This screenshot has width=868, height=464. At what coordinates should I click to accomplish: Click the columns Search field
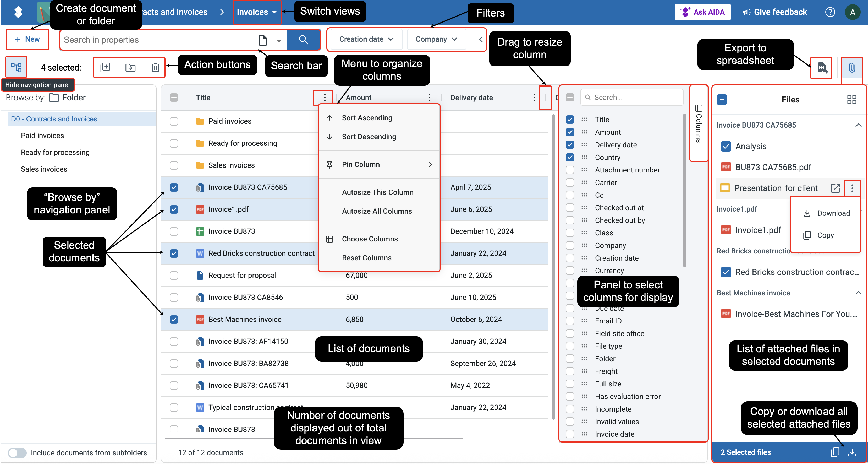(632, 97)
